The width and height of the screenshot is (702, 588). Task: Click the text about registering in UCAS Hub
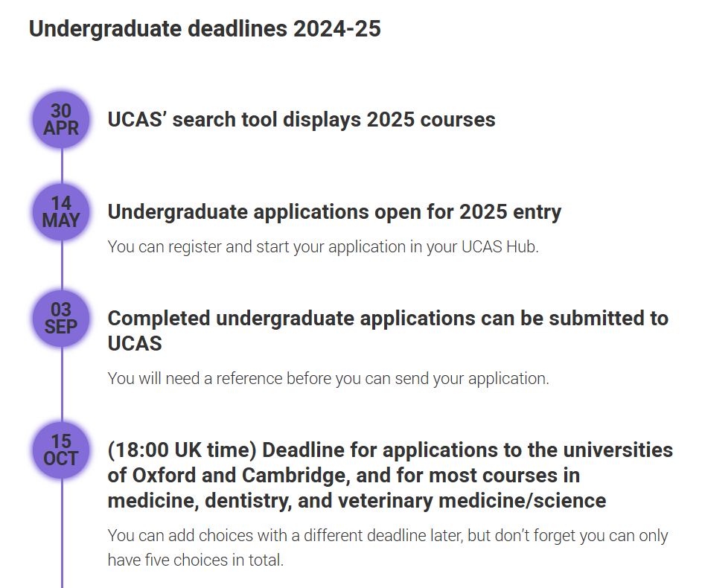(323, 247)
